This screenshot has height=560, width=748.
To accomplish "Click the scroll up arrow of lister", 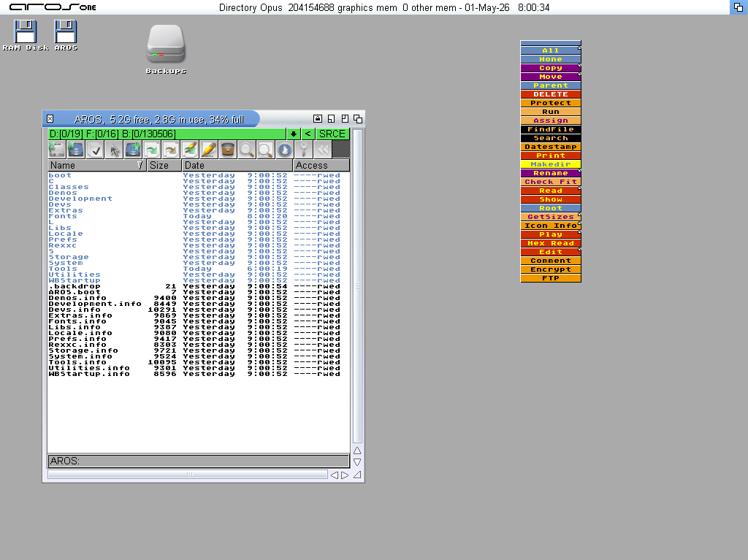I will [357, 450].
